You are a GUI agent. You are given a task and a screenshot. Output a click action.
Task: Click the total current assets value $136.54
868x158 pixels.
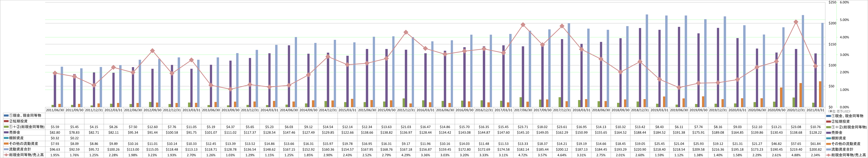pyautogui.click(x=250, y=150)
